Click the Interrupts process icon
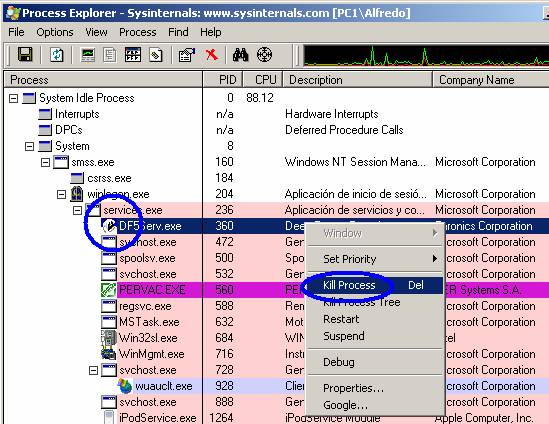The height and width of the screenshot is (424, 549). (45, 114)
